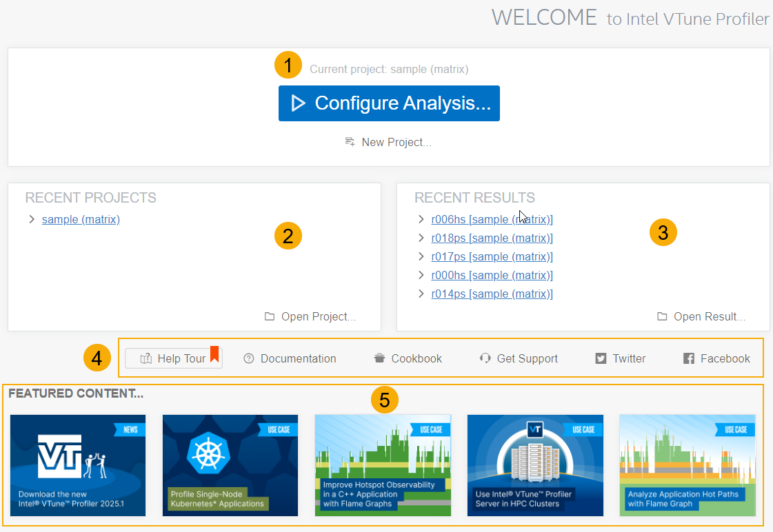This screenshot has width=773, height=532.
Task: Click the Cookbook pot icon
Action: [379, 358]
